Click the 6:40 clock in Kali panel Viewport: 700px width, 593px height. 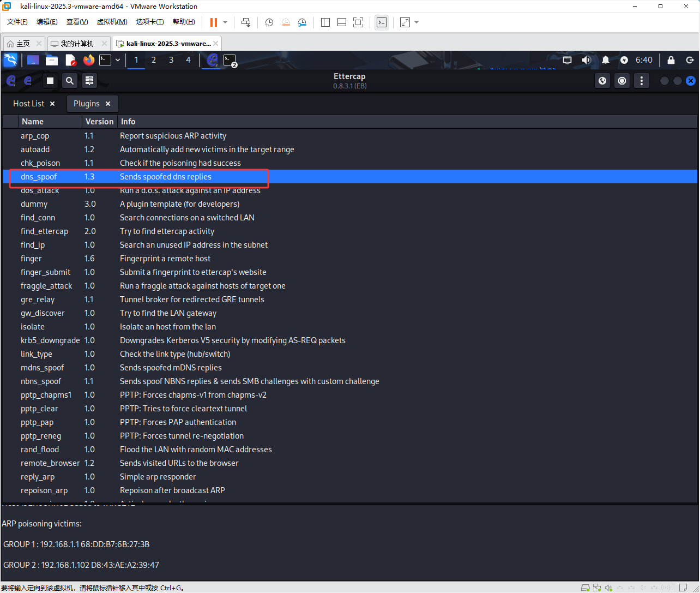click(x=644, y=60)
